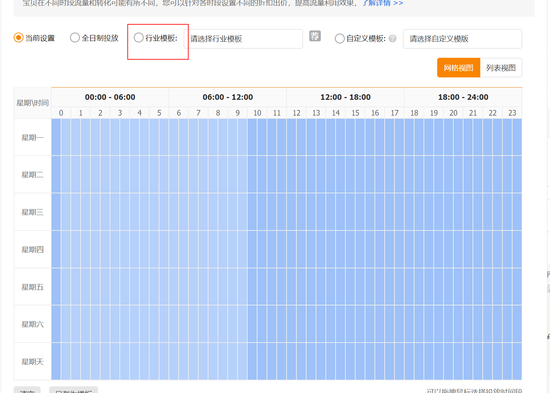Select the 星期五 row label

point(33,287)
